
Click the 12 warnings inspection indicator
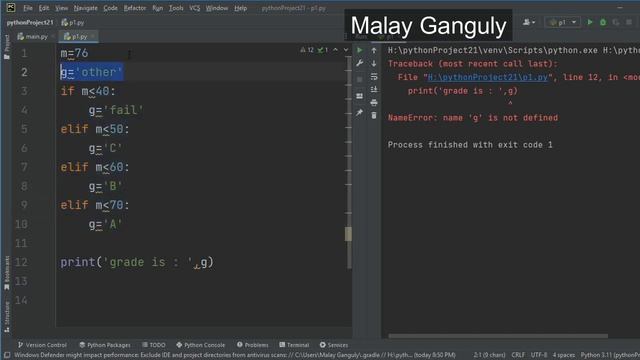tap(307, 50)
